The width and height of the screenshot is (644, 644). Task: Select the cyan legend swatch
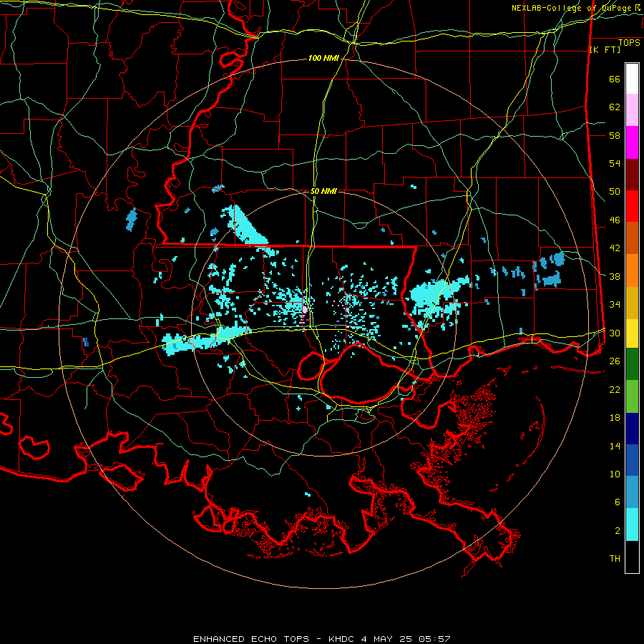pos(632,525)
